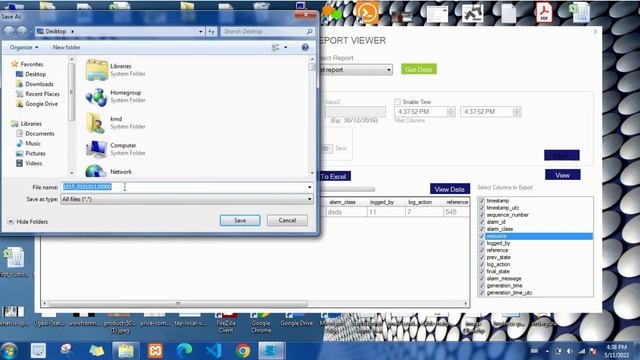
Task: Click the Back arrow in Save As dialog
Action: [9, 31]
